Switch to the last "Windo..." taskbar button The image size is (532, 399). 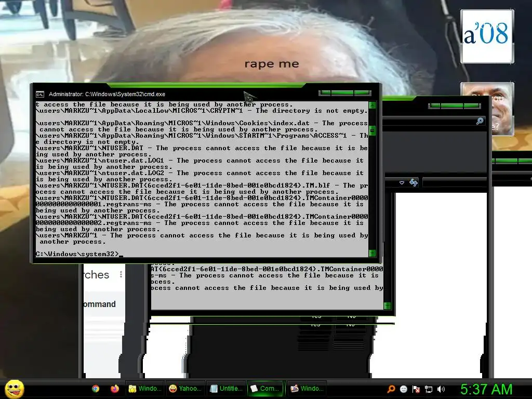pyautogui.click(x=307, y=389)
